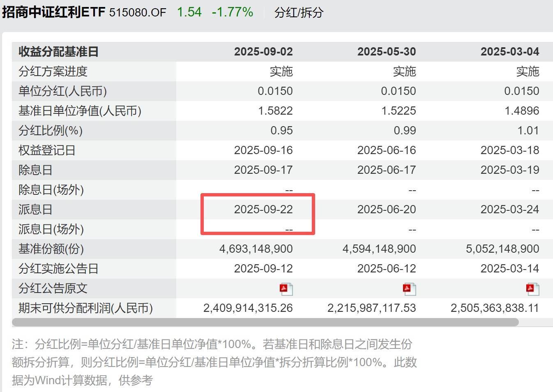Image resolution: width=553 pixels, height=392 pixels.
Task: Click the 期末可供分配利润 value 2,505,363,838.11
Action: coord(495,308)
